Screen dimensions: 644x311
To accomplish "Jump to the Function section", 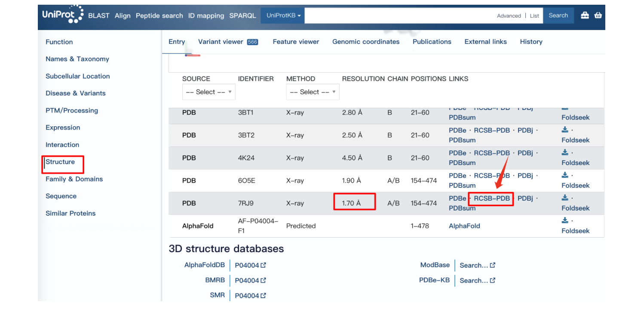I will click(x=59, y=42).
